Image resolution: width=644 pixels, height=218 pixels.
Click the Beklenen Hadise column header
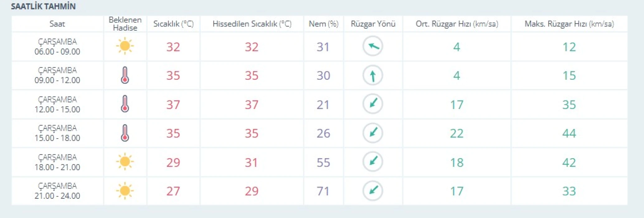tap(125, 24)
